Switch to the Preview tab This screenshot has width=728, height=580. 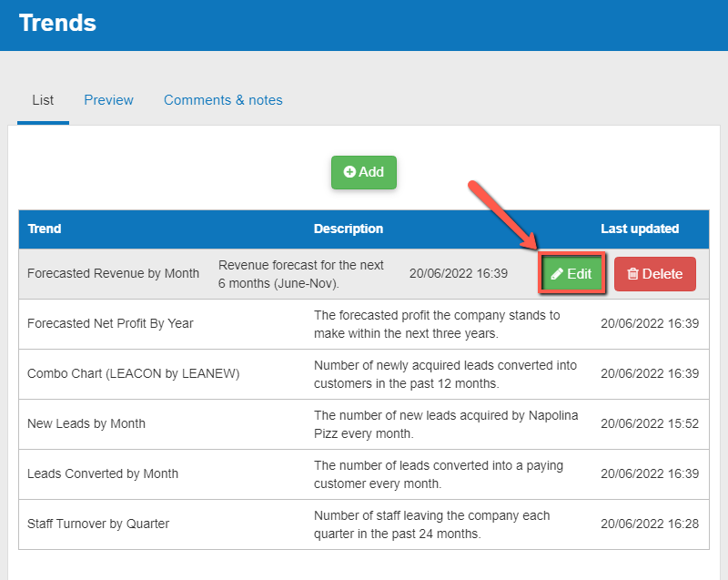(x=108, y=100)
